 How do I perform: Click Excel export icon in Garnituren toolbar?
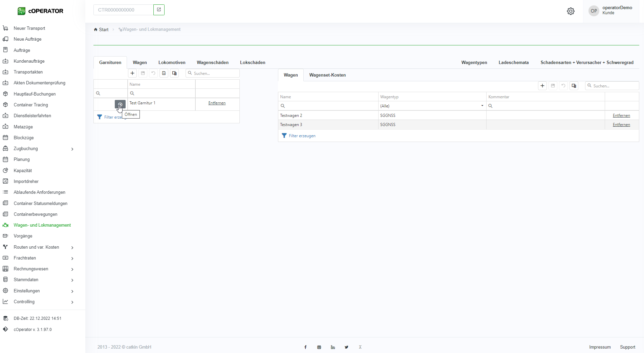click(x=164, y=73)
